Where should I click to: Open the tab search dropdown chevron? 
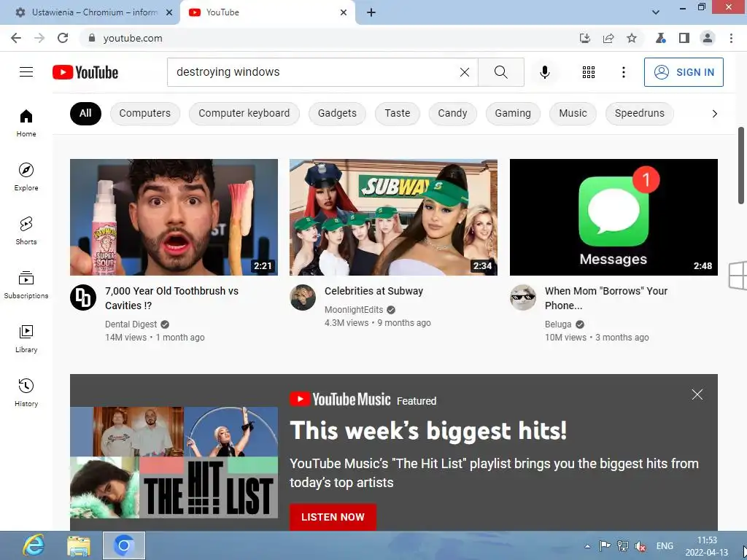pyautogui.click(x=656, y=12)
